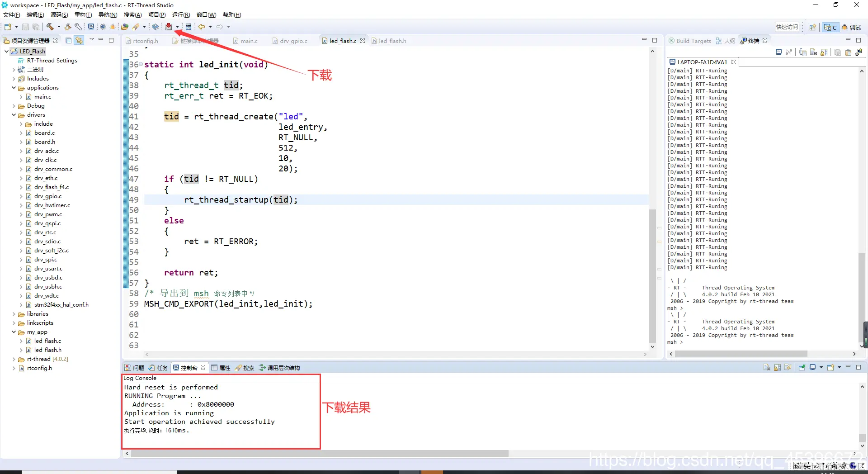Click the back navigation yellow arrow
The height and width of the screenshot is (474, 868).
pyautogui.click(x=202, y=27)
